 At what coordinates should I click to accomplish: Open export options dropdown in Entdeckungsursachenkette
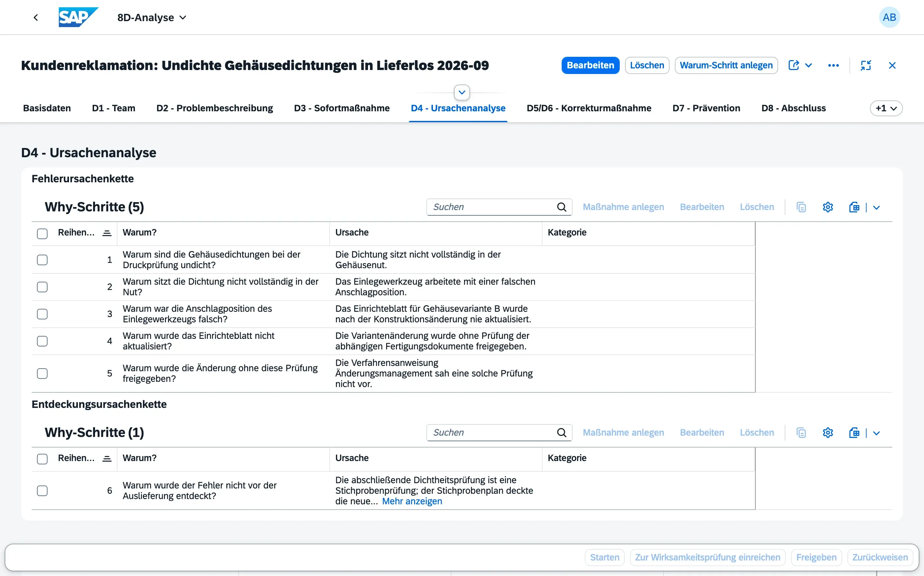(876, 433)
